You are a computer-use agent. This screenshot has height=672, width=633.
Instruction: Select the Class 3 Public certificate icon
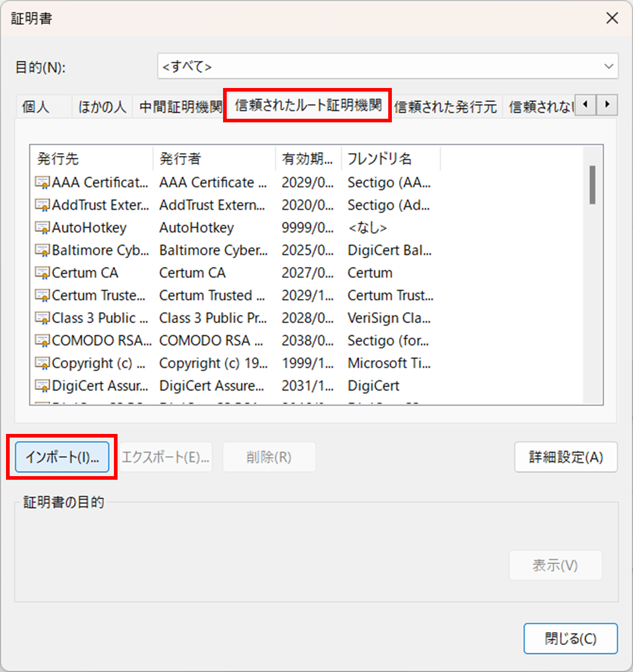(x=42, y=318)
